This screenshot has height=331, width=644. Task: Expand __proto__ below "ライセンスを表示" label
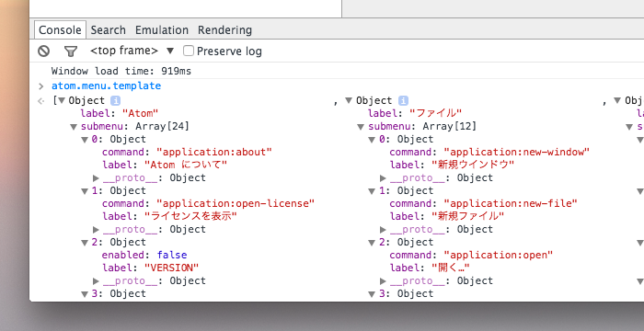[96, 229]
